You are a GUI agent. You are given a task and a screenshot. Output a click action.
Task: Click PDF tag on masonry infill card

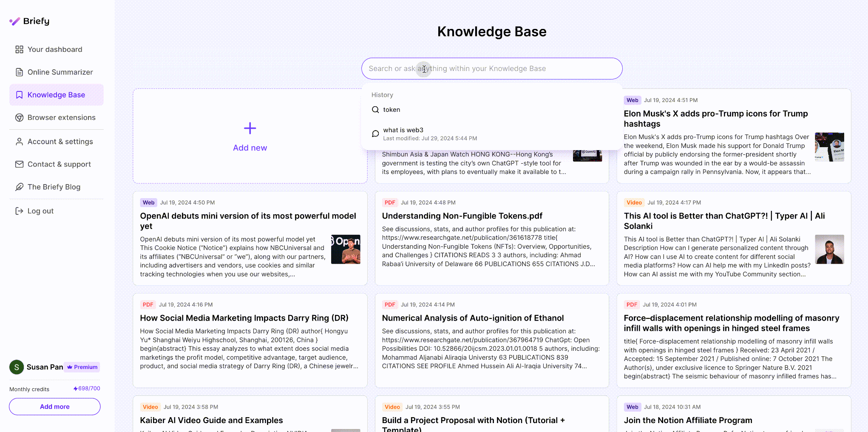click(x=632, y=305)
